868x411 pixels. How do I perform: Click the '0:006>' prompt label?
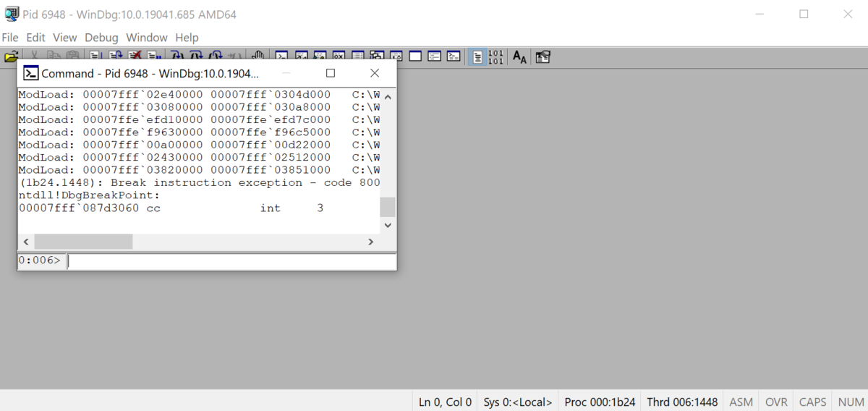tap(40, 260)
